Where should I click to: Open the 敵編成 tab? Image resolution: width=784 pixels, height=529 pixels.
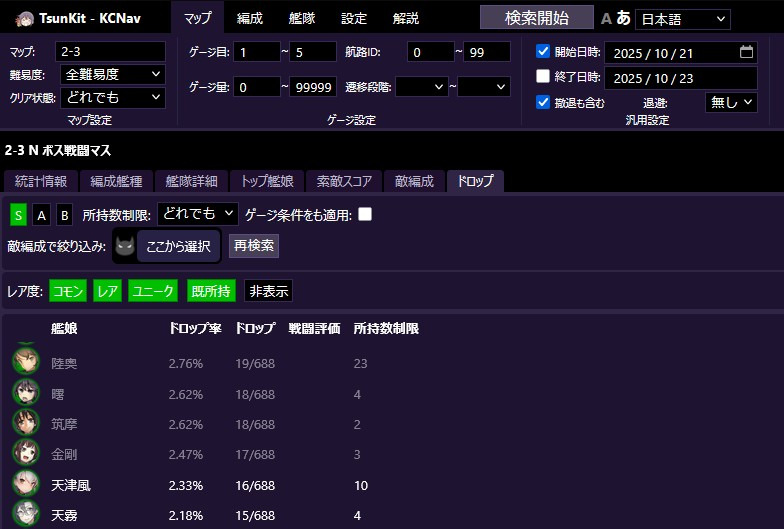click(414, 181)
